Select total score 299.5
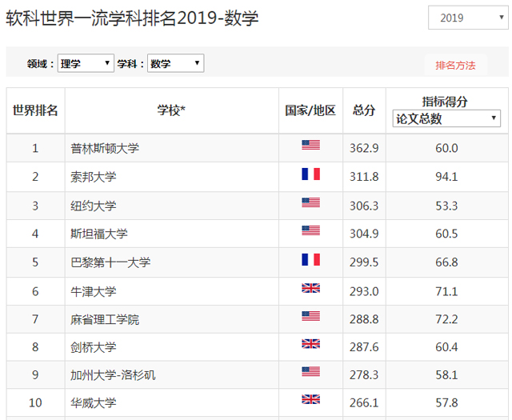 click(364, 262)
